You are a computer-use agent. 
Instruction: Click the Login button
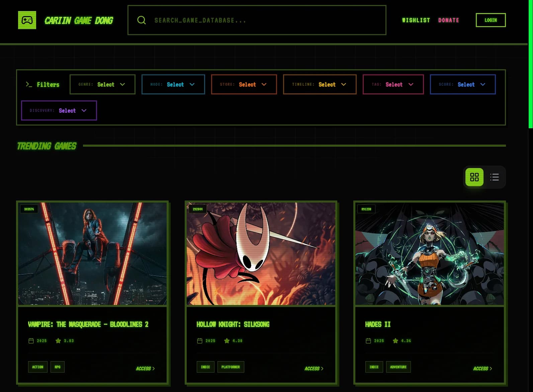491,20
